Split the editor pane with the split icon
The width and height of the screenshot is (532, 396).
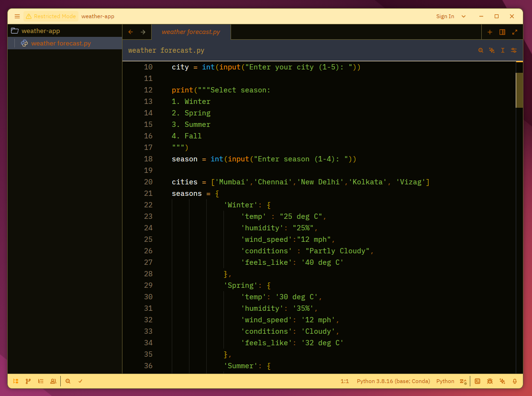(502, 32)
